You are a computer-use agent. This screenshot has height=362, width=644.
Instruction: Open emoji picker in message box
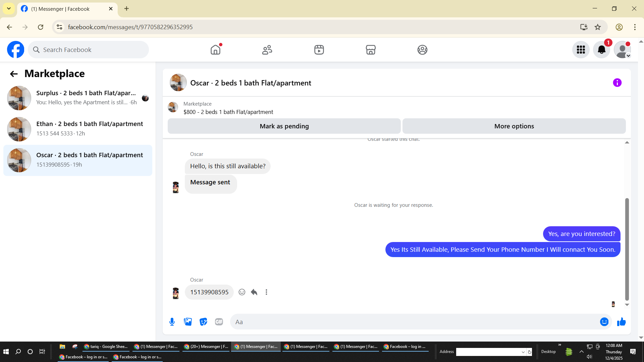pos(604,322)
